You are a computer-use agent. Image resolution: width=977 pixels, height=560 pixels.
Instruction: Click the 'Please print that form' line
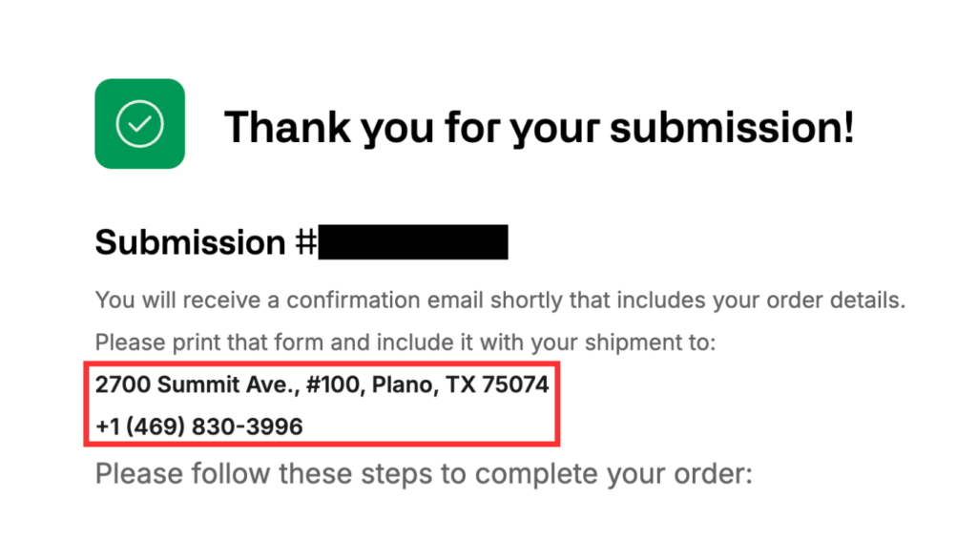coord(405,342)
